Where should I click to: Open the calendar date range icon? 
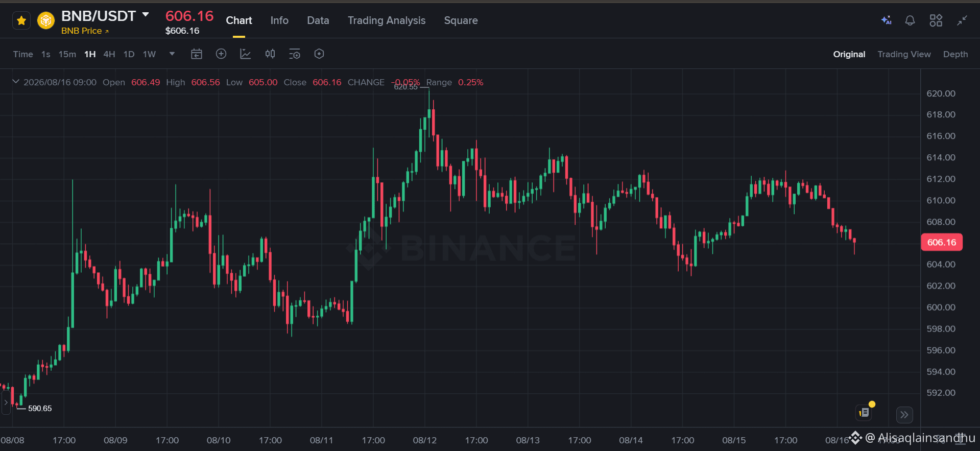[x=197, y=54]
